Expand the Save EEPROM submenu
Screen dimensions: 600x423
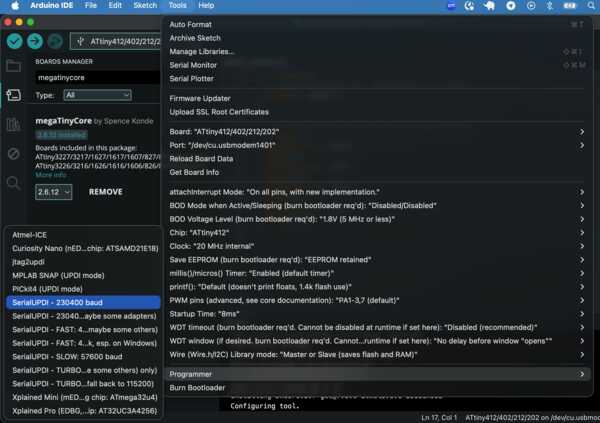pyautogui.click(x=377, y=260)
